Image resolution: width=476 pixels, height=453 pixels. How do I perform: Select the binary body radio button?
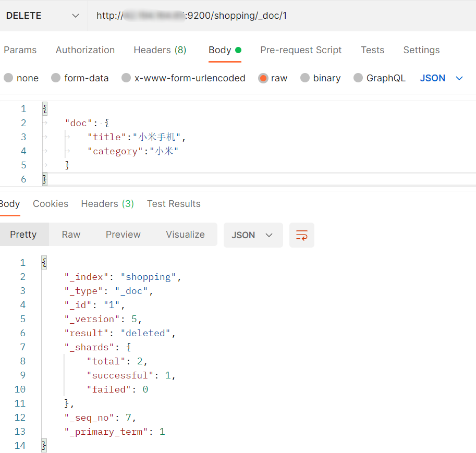pyautogui.click(x=306, y=78)
